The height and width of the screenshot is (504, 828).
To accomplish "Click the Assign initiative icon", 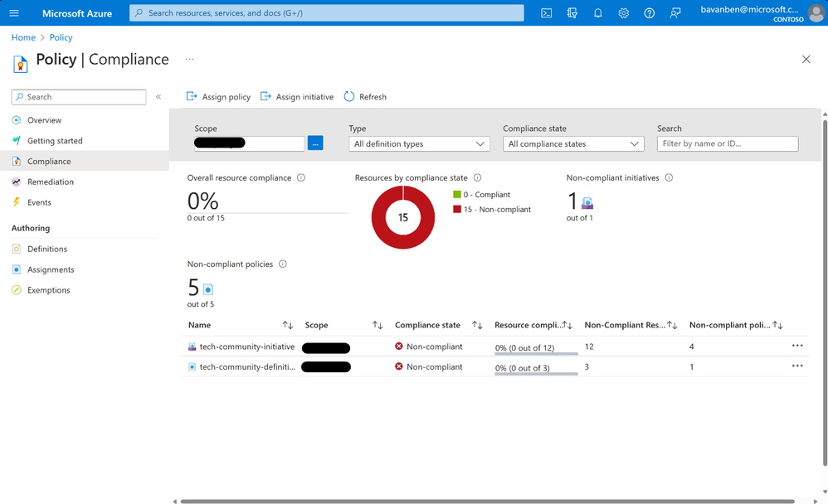I will coord(265,96).
